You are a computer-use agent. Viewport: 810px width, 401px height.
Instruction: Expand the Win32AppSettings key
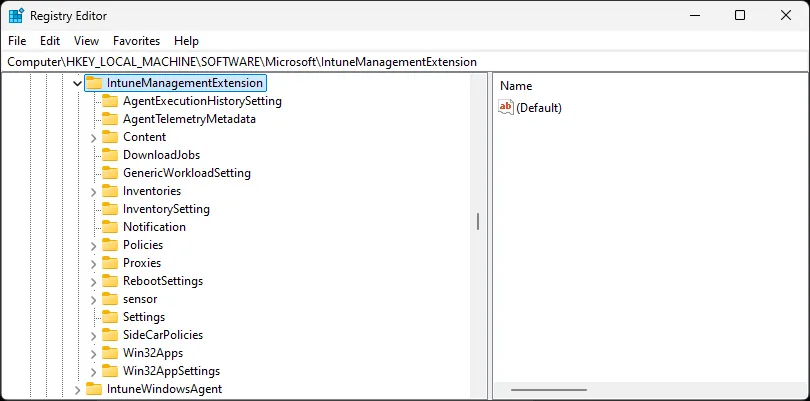94,372
